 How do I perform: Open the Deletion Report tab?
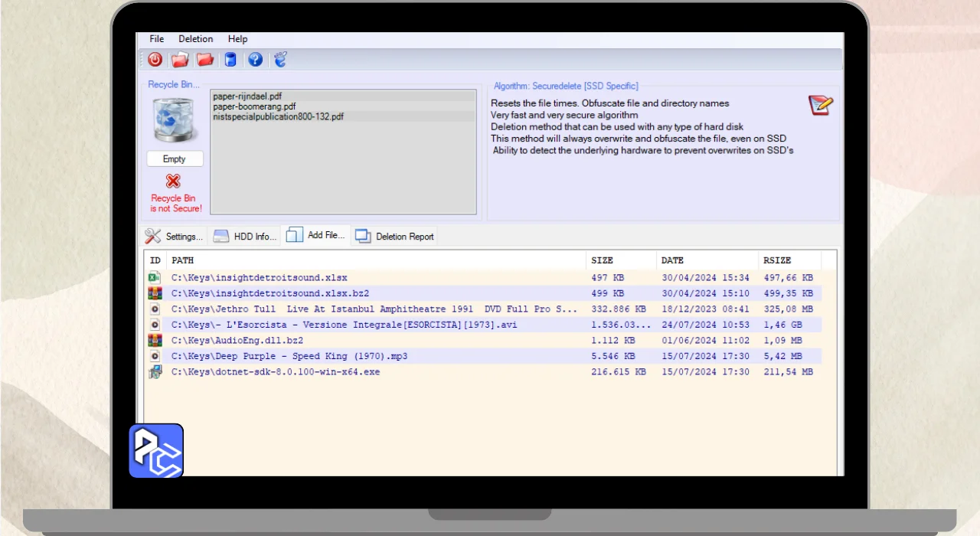pyautogui.click(x=395, y=237)
